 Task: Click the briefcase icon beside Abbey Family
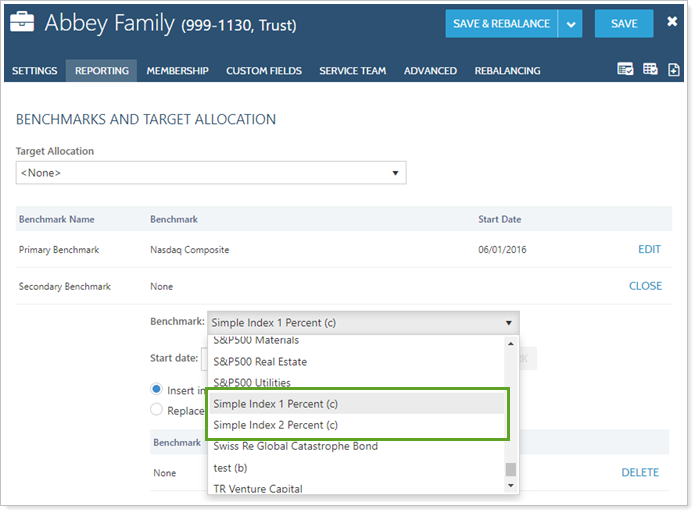24,23
